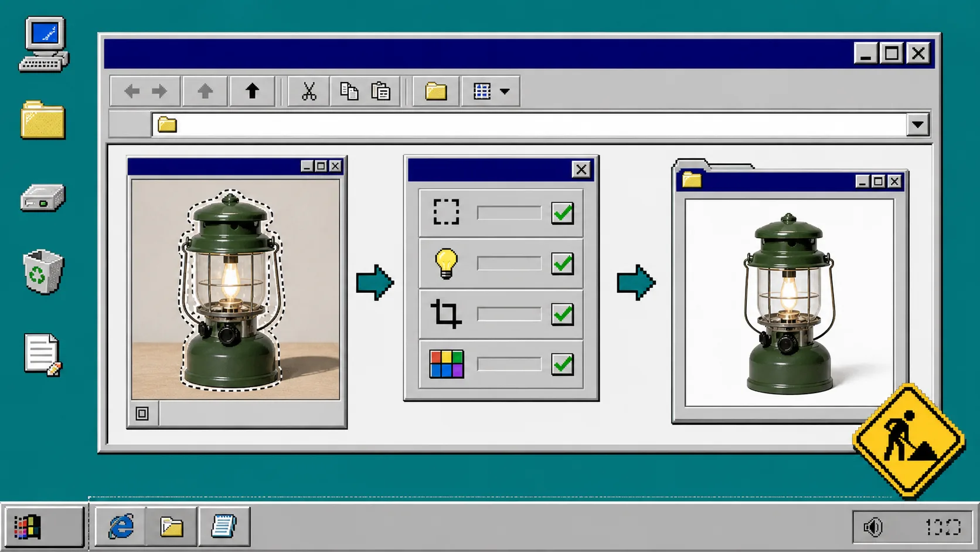Open the Start button on the taskbar
The width and height of the screenshot is (980, 552).
tap(45, 526)
